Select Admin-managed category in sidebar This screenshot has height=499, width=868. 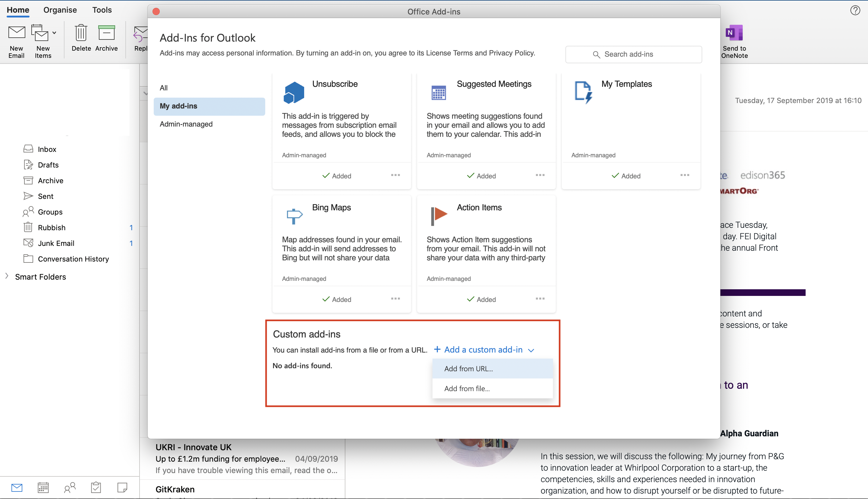click(x=186, y=124)
